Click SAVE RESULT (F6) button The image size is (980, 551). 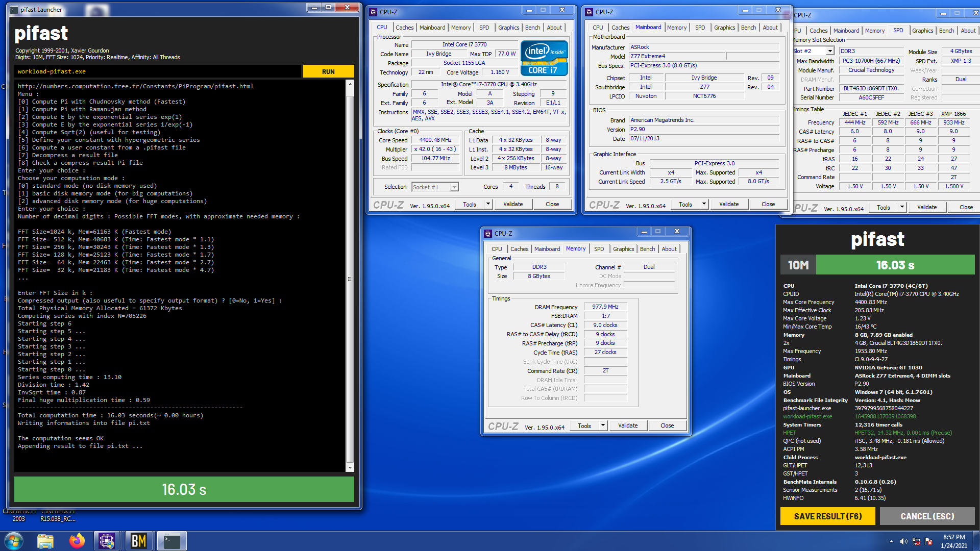pyautogui.click(x=827, y=516)
